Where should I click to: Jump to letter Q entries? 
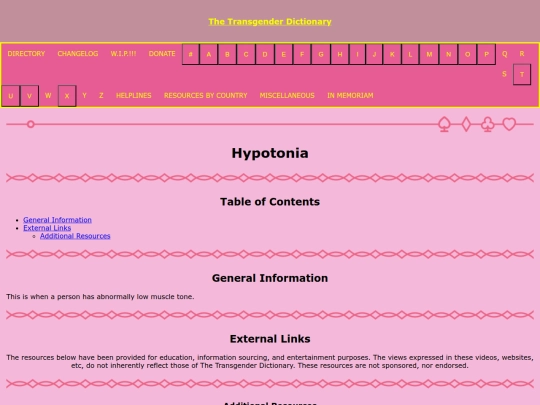tap(505, 54)
